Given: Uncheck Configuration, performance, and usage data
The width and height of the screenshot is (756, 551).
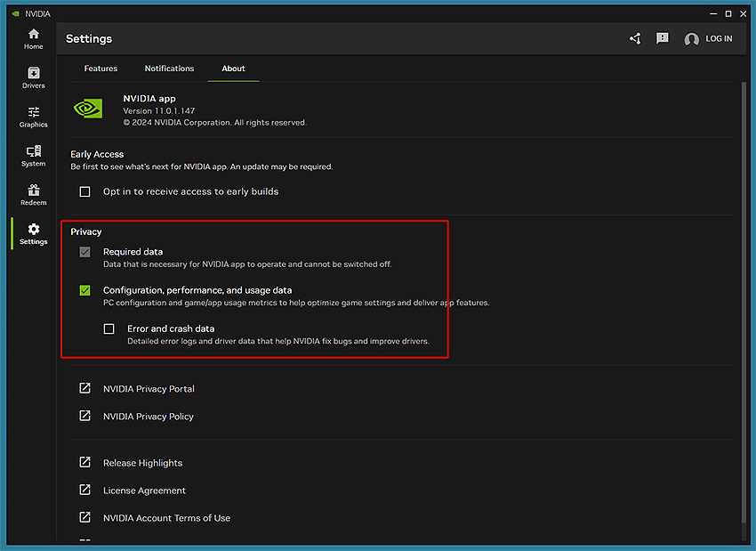Looking at the screenshot, I should pos(84,290).
